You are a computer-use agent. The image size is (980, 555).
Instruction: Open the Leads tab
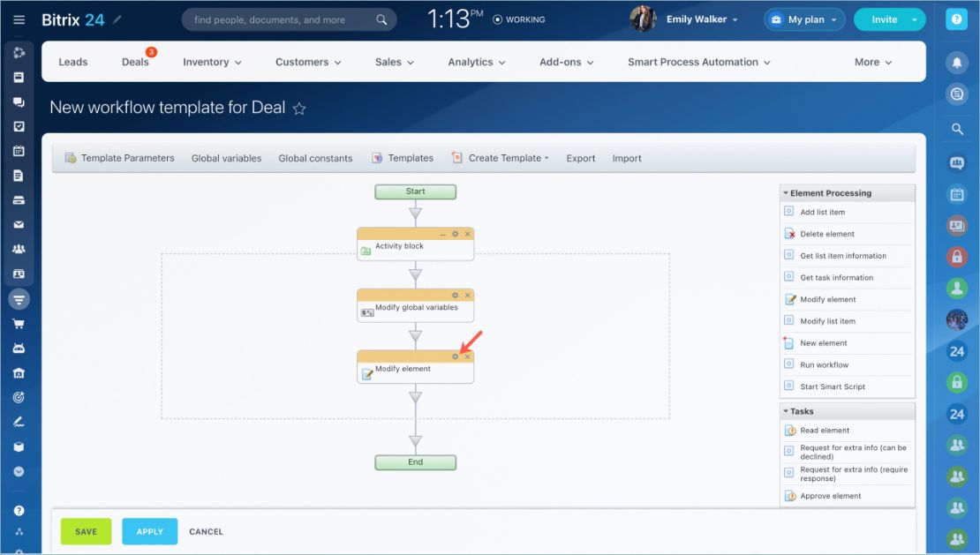click(x=73, y=62)
